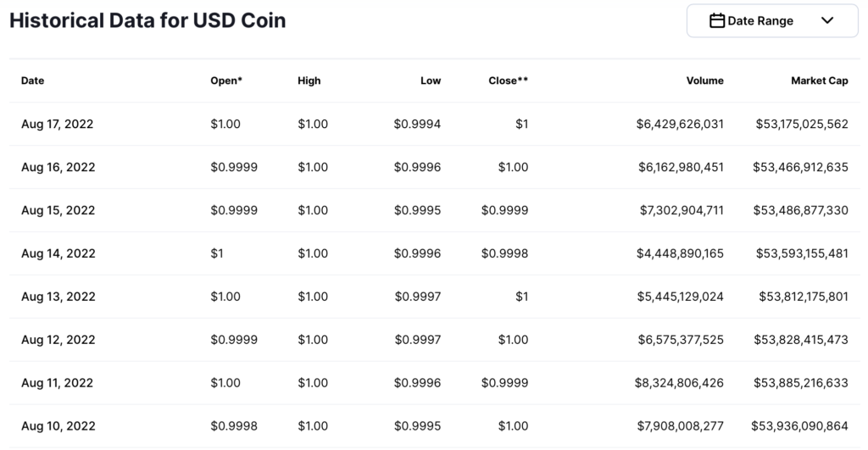Select Aug 12, 2022 volume $6,575,377,525

(x=679, y=340)
